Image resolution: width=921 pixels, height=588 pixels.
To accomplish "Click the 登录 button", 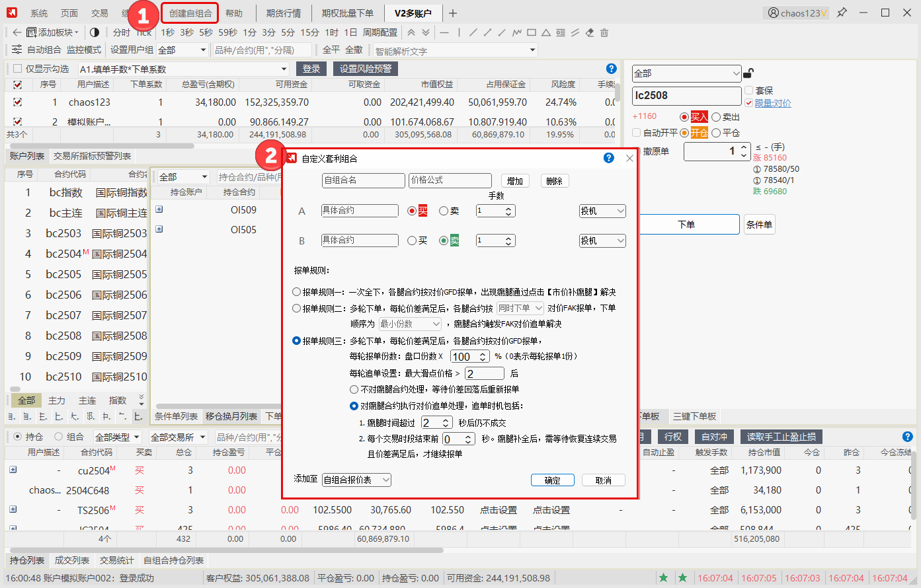I will click(x=311, y=69).
